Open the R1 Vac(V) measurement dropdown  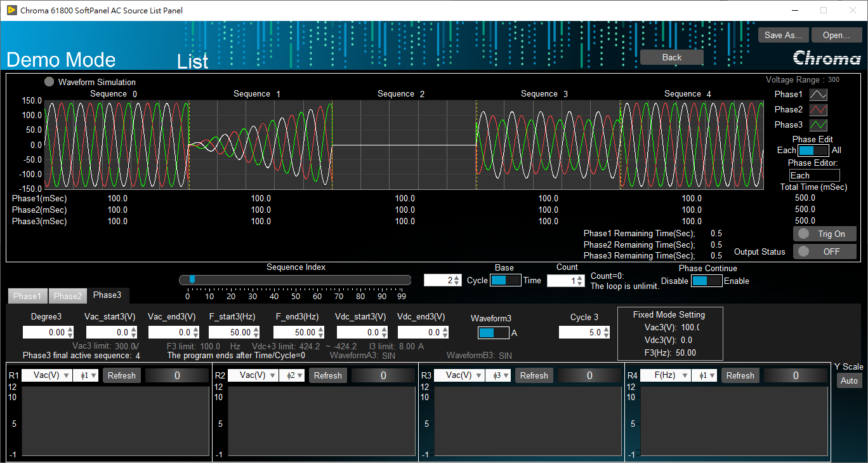pos(47,375)
